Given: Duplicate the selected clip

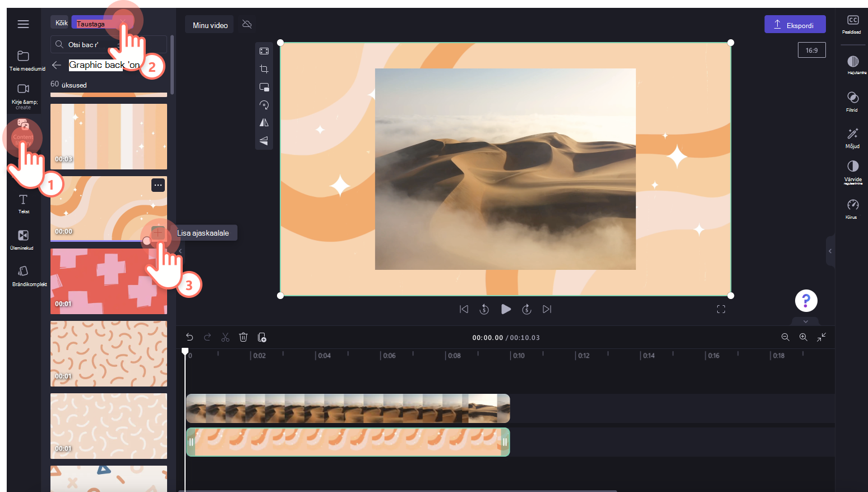Looking at the screenshot, I should click(x=262, y=337).
